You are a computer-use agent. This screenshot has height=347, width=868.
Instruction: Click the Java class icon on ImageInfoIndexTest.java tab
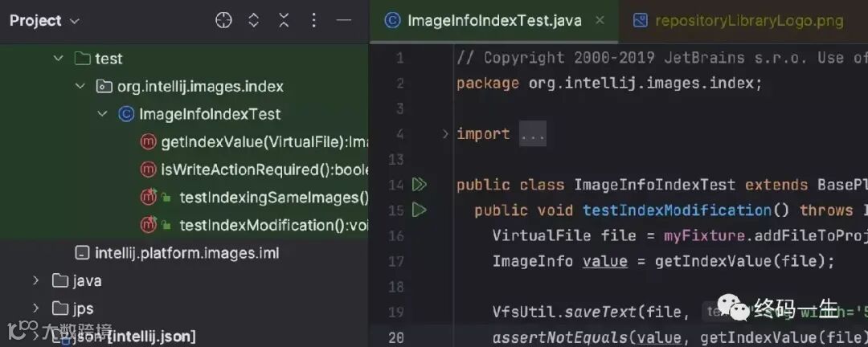[x=392, y=21]
